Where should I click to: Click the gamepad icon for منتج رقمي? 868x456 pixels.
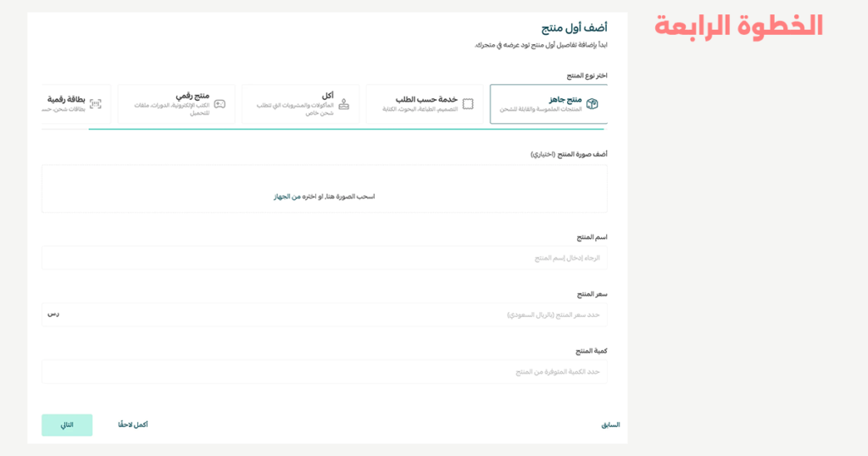(220, 103)
